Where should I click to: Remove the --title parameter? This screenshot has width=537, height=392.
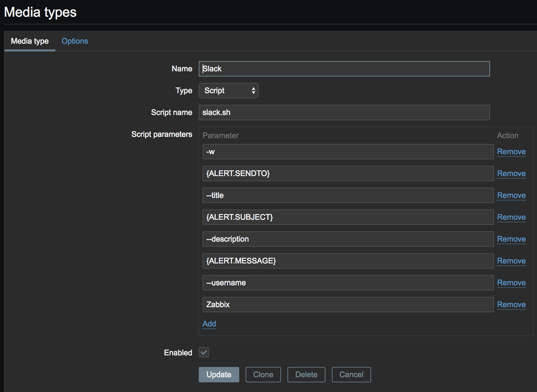(511, 195)
